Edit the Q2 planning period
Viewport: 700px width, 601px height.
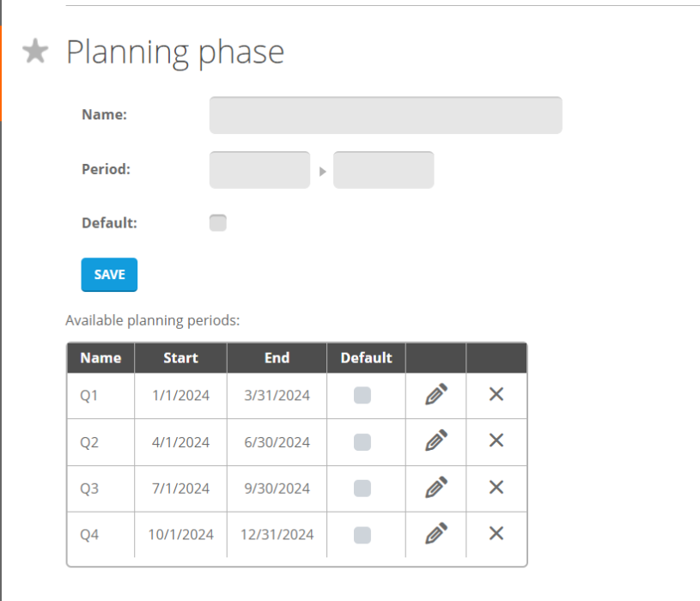tap(435, 441)
